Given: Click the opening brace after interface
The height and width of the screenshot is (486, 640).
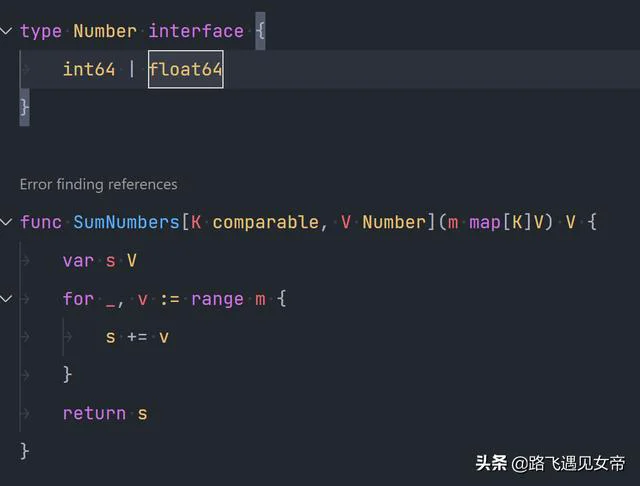Looking at the screenshot, I should point(260,31).
